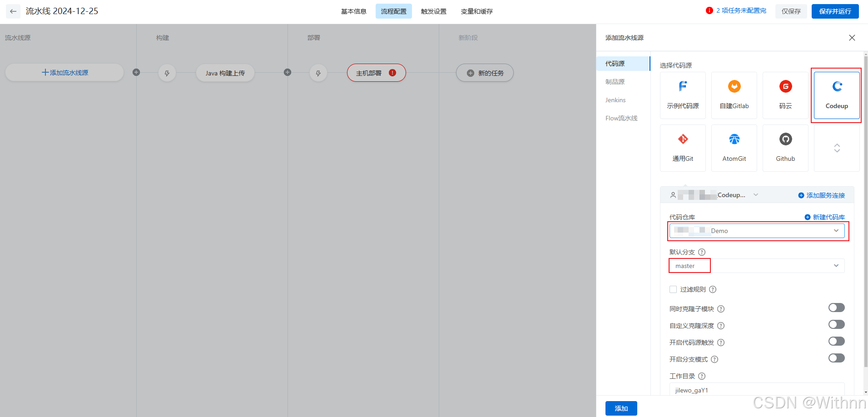Image resolution: width=868 pixels, height=417 pixels.
Task: Switch to the 触发设置 tab
Action: 433,11
